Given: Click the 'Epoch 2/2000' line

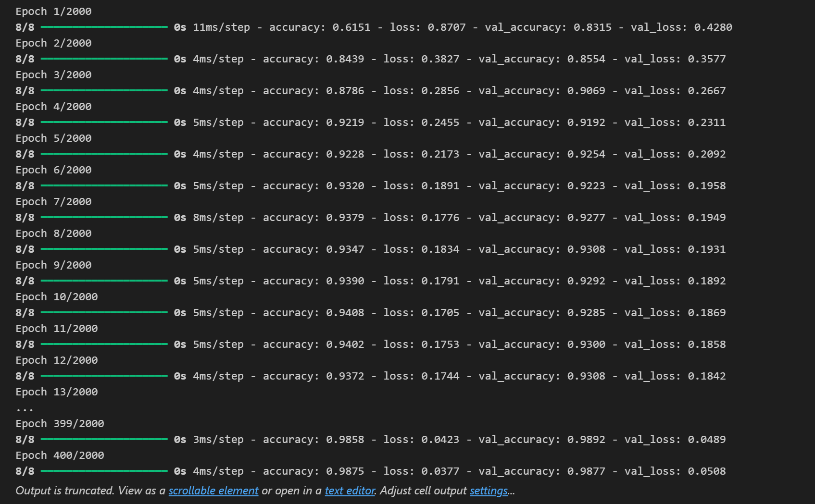Looking at the screenshot, I should 53,43.
